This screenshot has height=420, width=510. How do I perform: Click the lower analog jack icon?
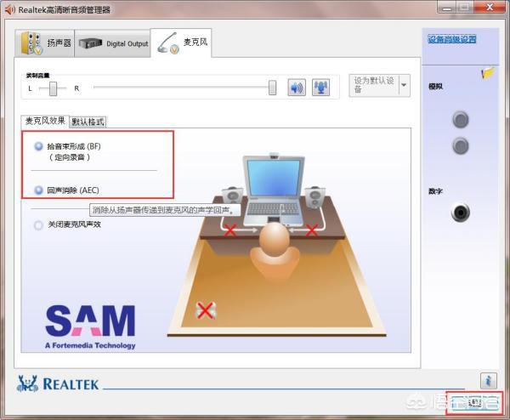pos(461,145)
